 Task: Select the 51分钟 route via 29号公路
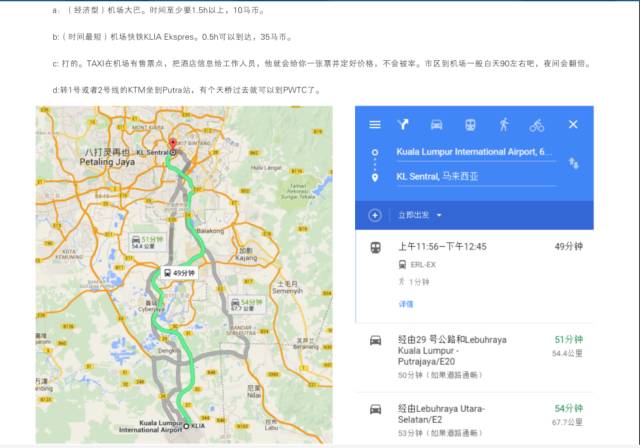[474, 358]
